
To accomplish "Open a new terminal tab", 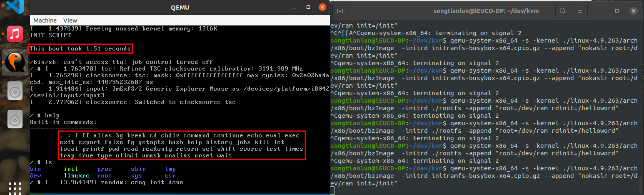I will coord(340,10).
